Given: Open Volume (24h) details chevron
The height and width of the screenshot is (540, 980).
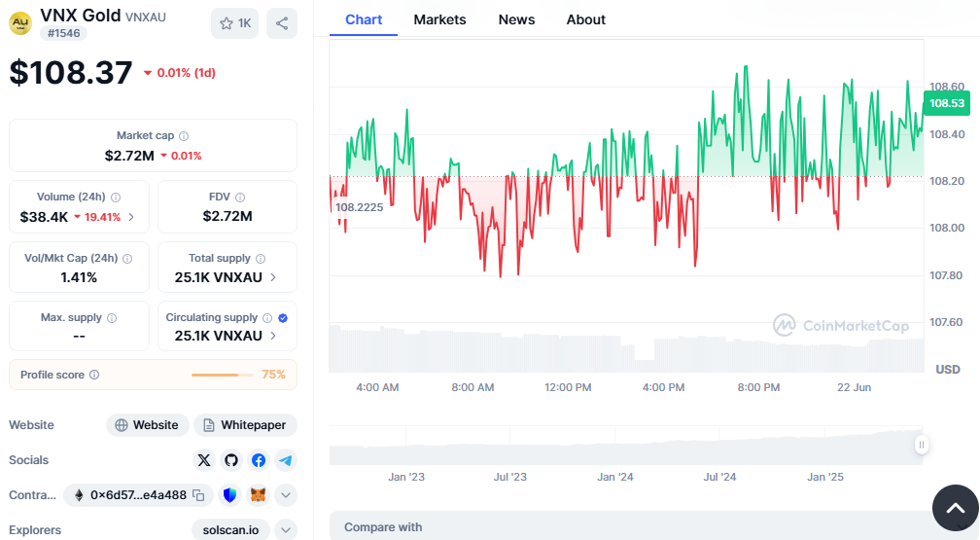Looking at the screenshot, I should click(x=131, y=217).
